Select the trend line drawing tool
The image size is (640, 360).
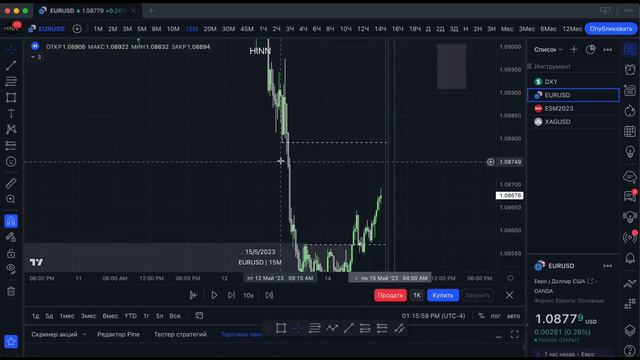pyautogui.click(x=11, y=65)
